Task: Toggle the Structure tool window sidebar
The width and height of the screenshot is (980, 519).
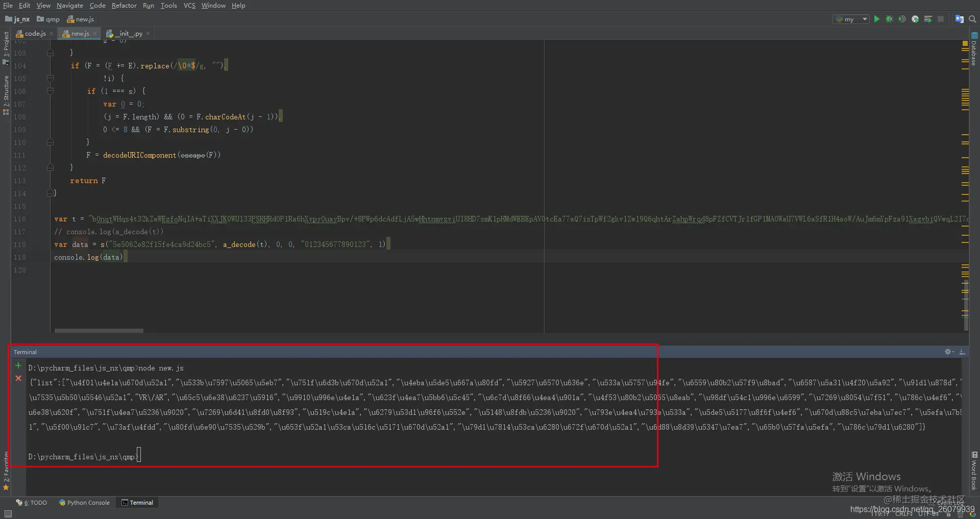Action: 6,95
